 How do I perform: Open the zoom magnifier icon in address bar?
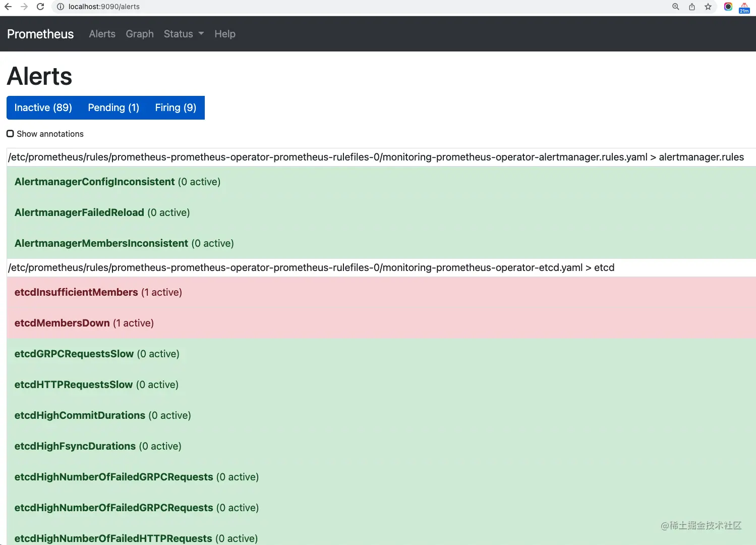pyautogui.click(x=676, y=7)
